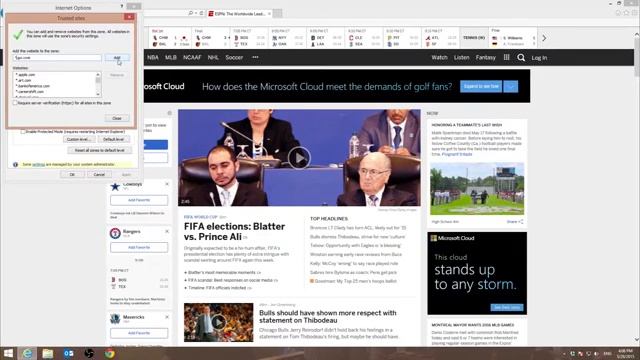Image resolution: width=640 pixels, height=360 pixels.
Task: Open the ESPN more sports ellipsis menu
Action: coord(255,58)
